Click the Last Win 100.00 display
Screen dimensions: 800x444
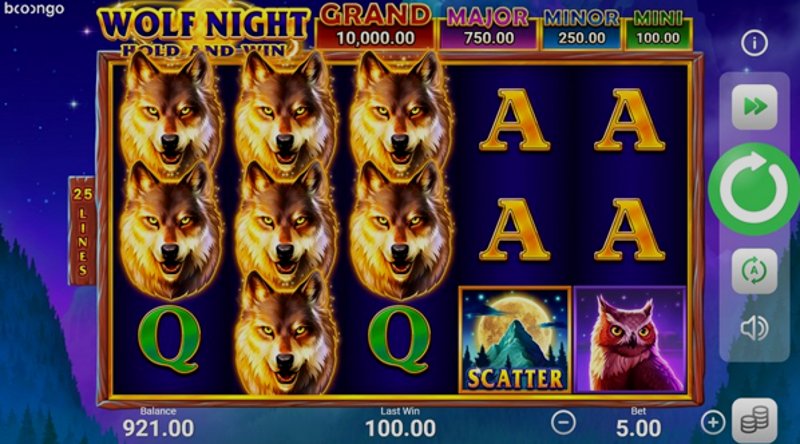(401, 423)
